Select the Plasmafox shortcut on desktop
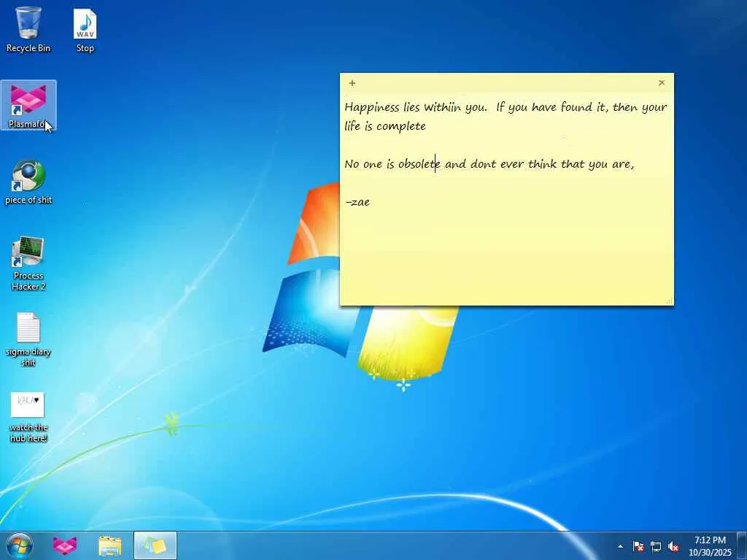This screenshot has height=560, width=747. 28,105
